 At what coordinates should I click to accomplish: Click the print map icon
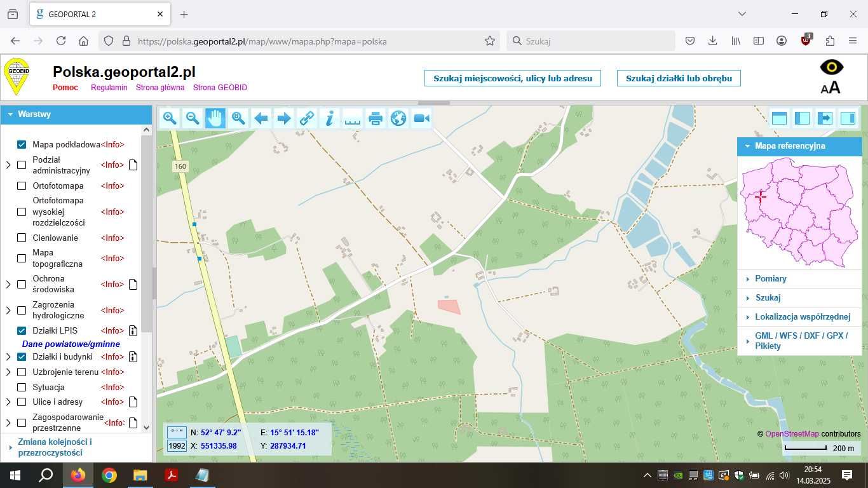tap(376, 118)
